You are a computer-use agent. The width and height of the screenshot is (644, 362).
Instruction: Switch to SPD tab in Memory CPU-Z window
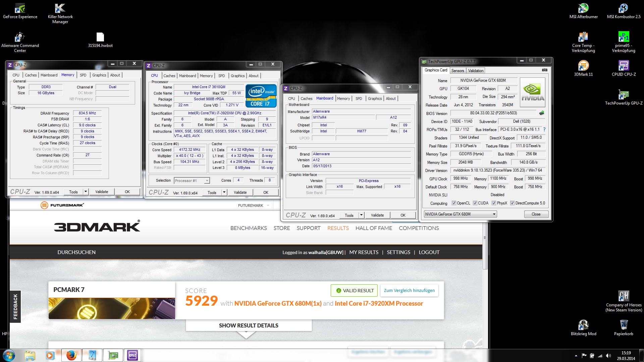(83, 75)
